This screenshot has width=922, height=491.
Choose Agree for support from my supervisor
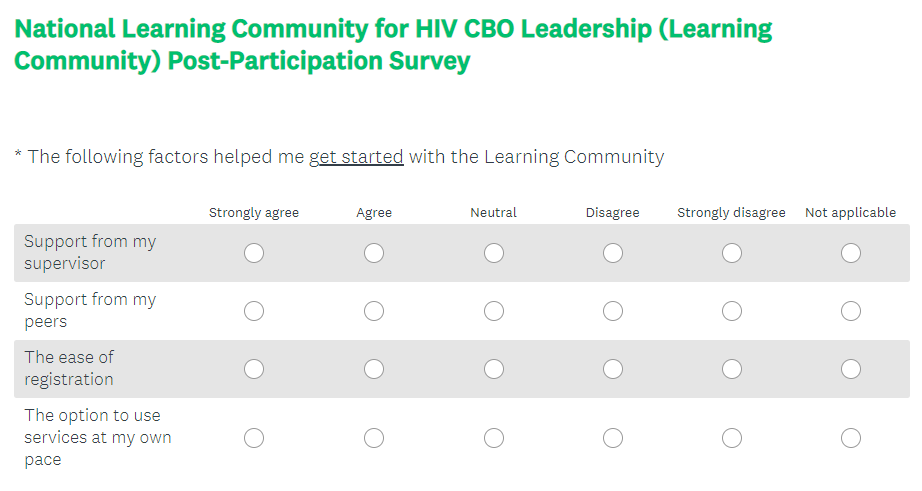[x=374, y=253]
